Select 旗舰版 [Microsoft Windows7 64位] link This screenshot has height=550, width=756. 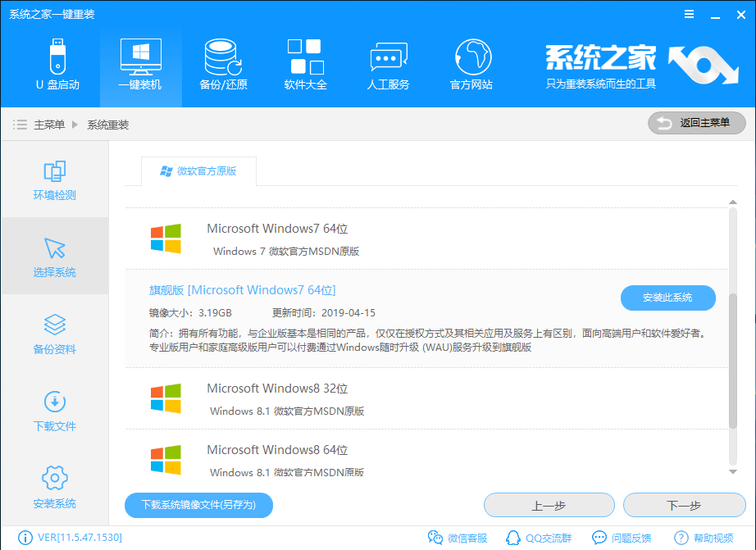tap(243, 290)
